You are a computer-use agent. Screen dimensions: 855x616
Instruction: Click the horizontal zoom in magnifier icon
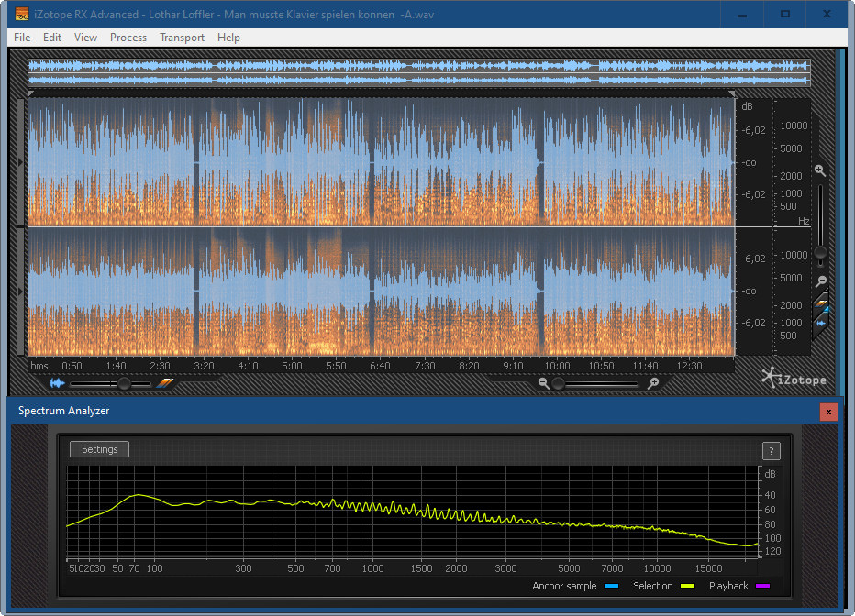652,383
